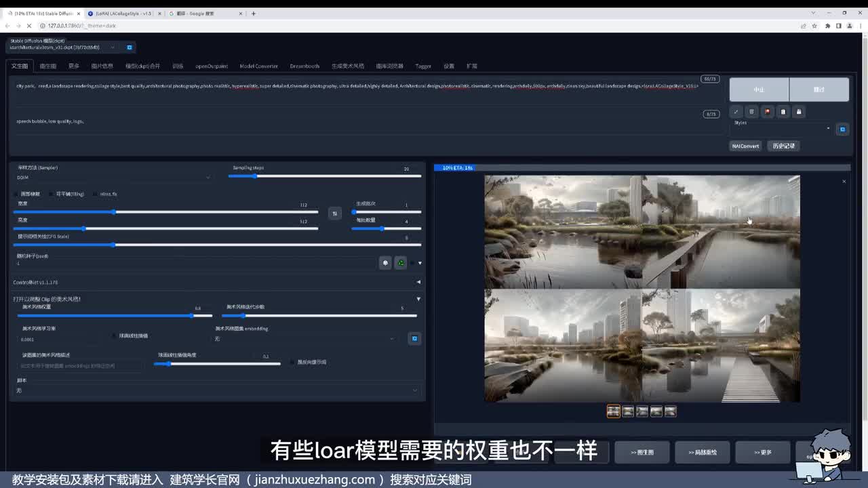868x488 pixels.
Task: Reuse the last seed with the recycle icon
Action: (401, 263)
